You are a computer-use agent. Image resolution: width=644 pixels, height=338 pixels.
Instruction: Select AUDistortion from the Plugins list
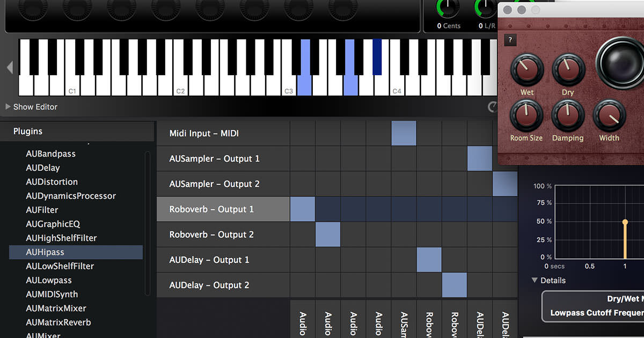coord(52,182)
